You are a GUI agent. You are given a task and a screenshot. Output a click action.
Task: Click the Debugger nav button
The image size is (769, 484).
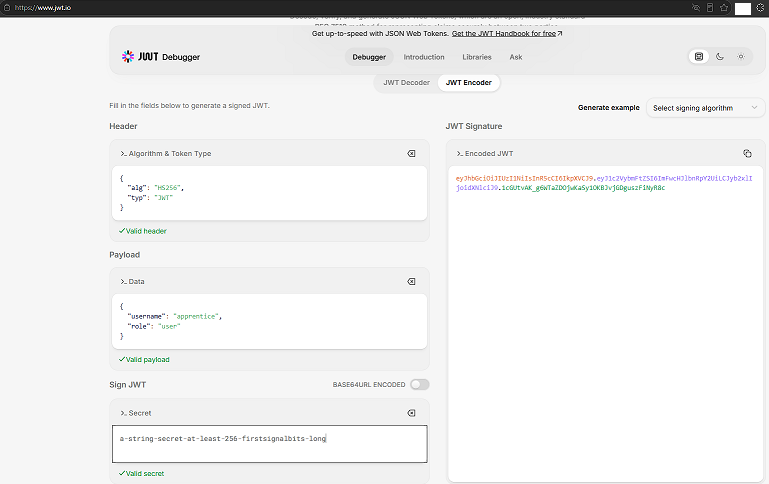(369, 57)
